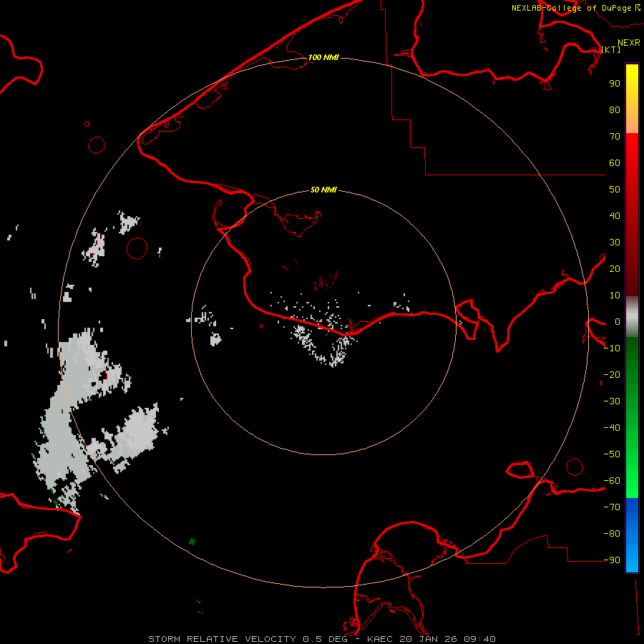Select the 80 value on the velocity scale
This screenshot has height=644, width=644.
[x=615, y=110]
